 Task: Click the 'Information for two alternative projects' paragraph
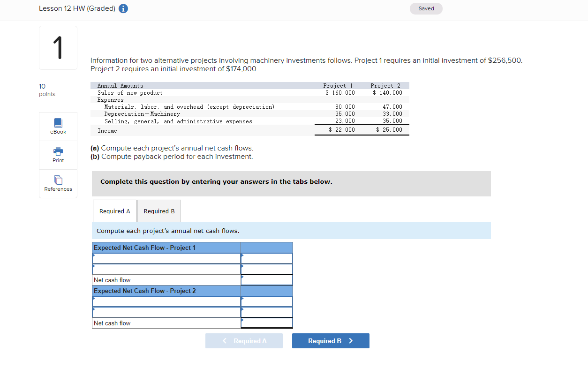point(306,65)
